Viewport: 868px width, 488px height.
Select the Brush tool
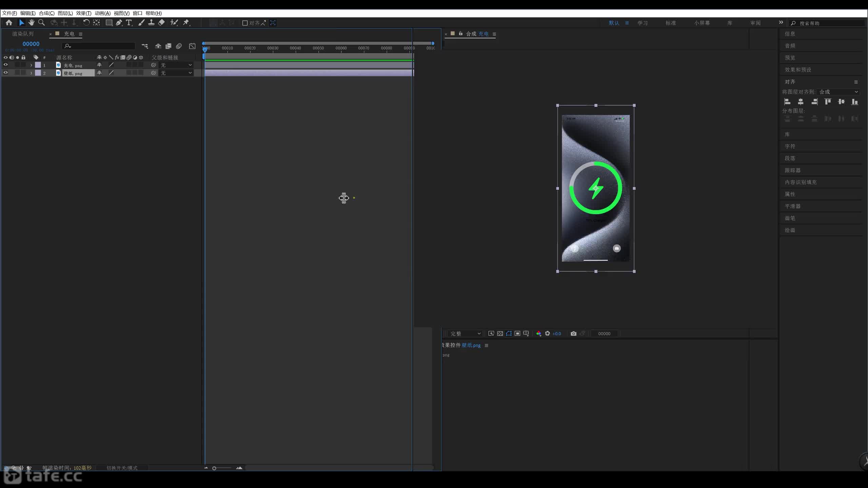tap(141, 23)
